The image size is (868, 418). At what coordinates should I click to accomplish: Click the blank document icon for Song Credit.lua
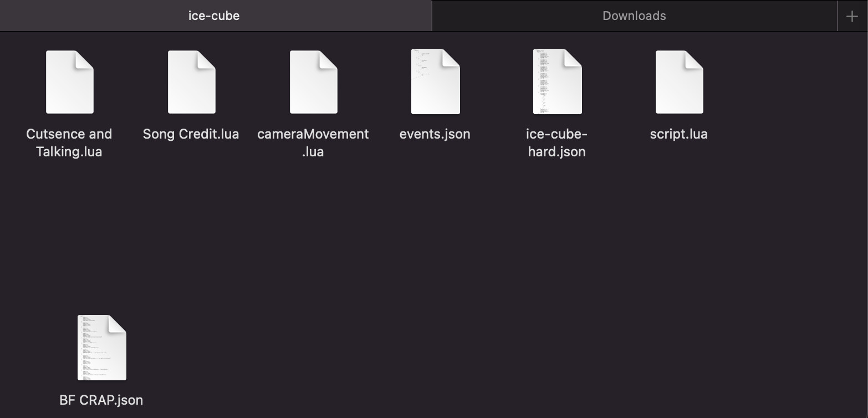191,81
